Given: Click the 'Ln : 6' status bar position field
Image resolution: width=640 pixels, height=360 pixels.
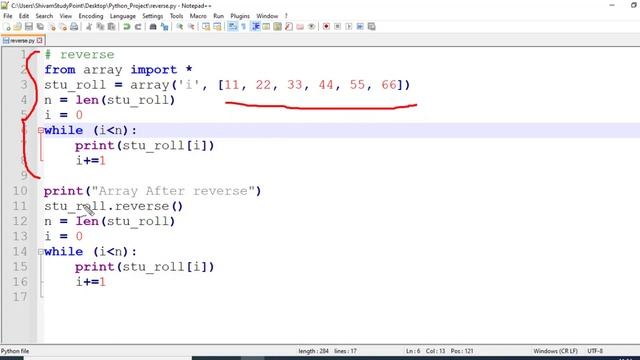Looking at the screenshot, I should coord(413,351).
